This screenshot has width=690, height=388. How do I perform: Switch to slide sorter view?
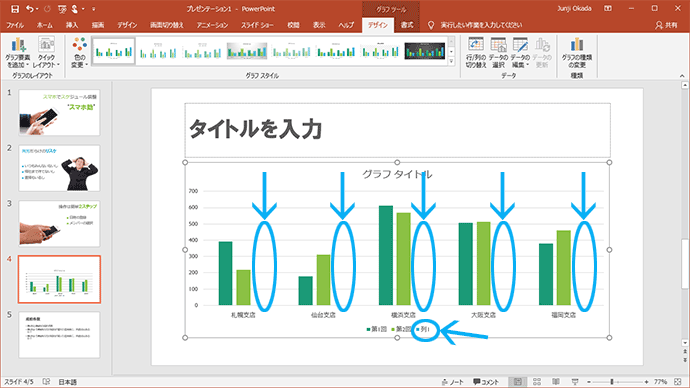click(x=537, y=382)
